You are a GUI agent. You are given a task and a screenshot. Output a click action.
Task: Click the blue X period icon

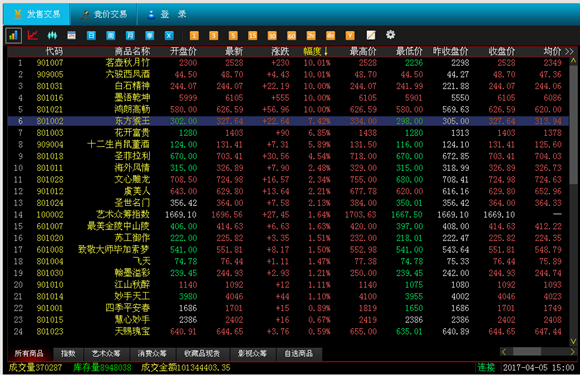coord(169,36)
